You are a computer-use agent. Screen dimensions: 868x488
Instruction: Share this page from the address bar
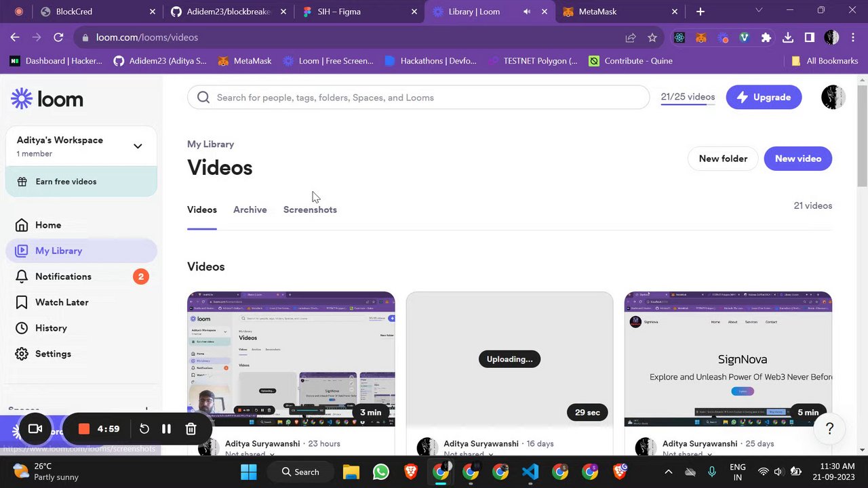pyautogui.click(x=631, y=37)
